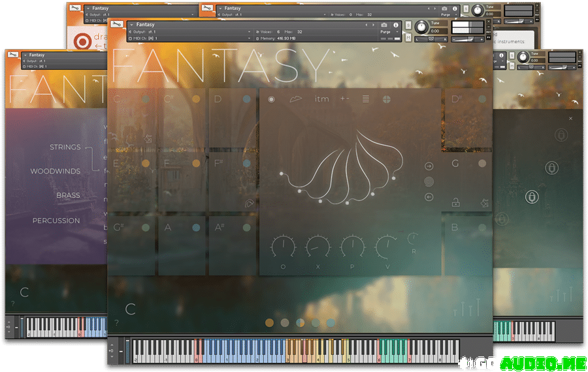
Task: Open Output dropdown in top-middle back window
Action: tap(272, 14)
